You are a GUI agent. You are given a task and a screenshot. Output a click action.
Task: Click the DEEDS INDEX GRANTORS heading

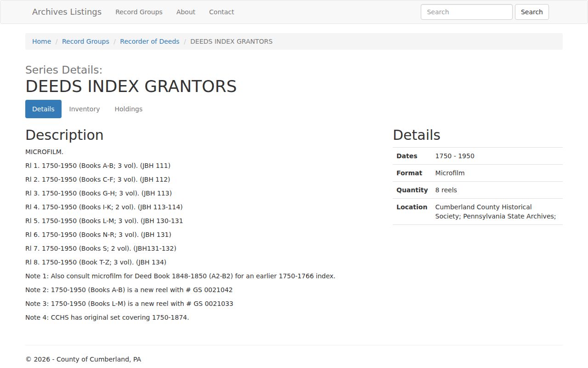(x=131, y=86)
